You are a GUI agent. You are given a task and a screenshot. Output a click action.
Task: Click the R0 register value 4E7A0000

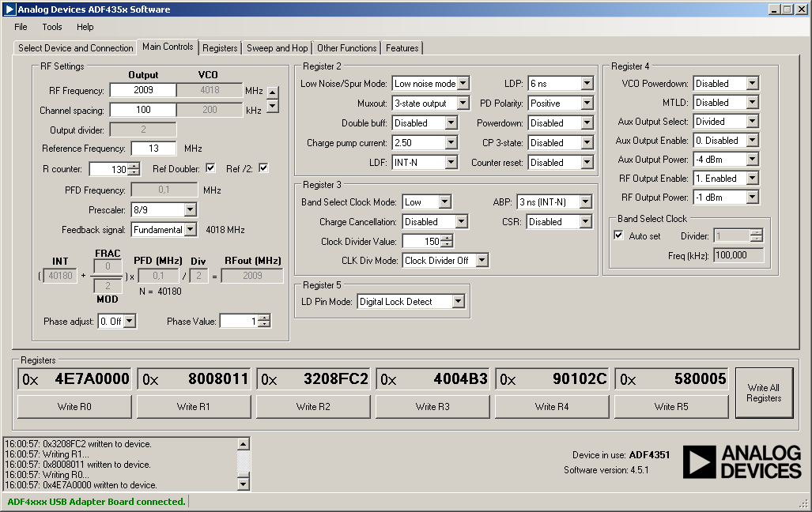click(93, 379)
